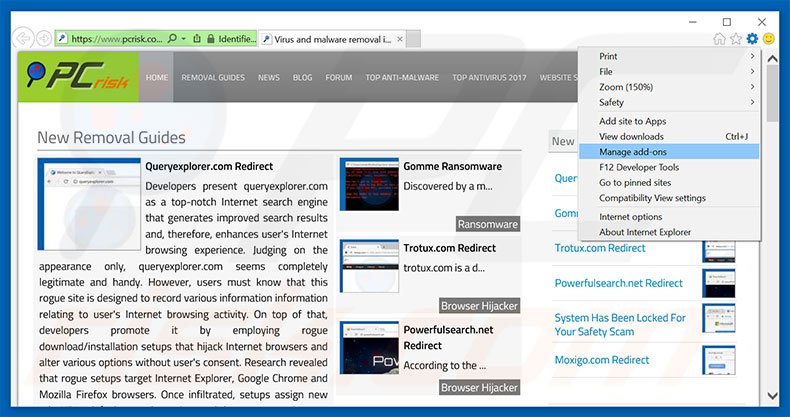Open Internet options

pos(669,217)
